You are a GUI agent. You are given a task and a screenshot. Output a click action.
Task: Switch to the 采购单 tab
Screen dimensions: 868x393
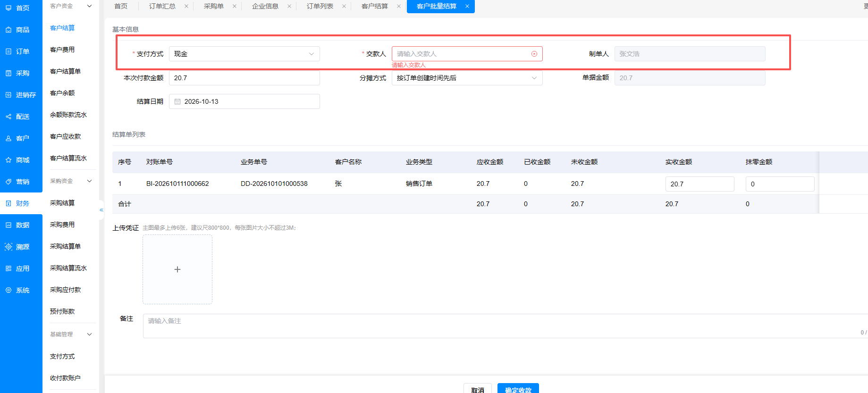click(x=214, y=6)
